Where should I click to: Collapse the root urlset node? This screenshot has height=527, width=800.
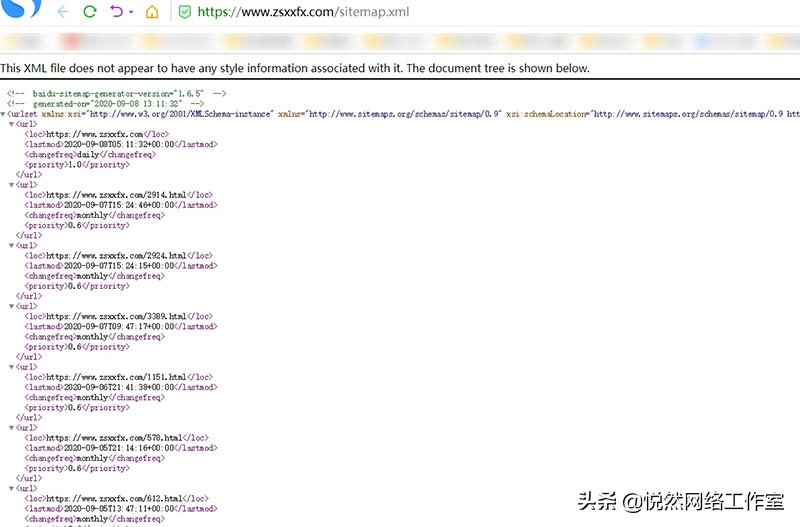coord(4,115)
